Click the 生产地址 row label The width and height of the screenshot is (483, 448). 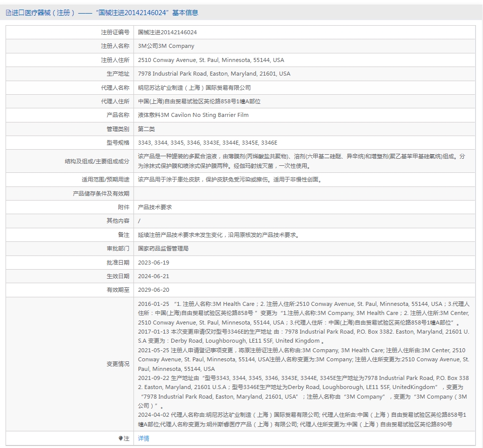[x=118, y=74]
